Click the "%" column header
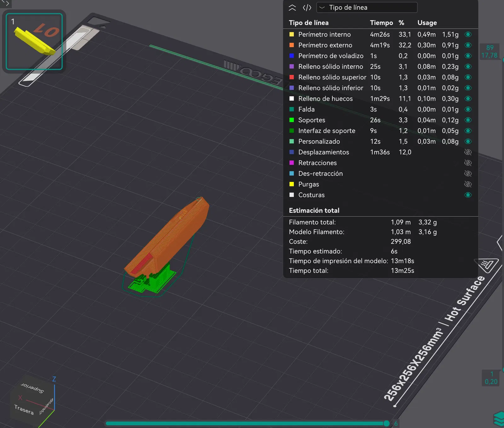The height and width of the screenshot is (428, 504). click(401, 23)
